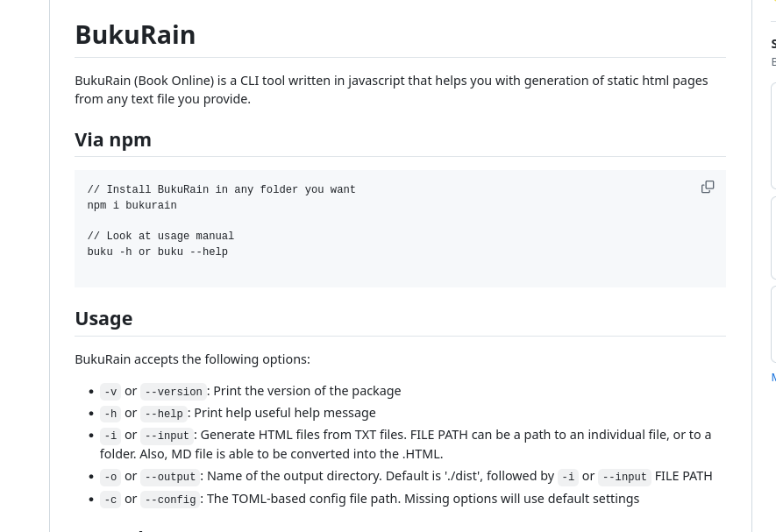Image resolution: width=776 pixels, height=532 pixels.
Task: Click the --config option code tag
Action: (x=170, y=500)
